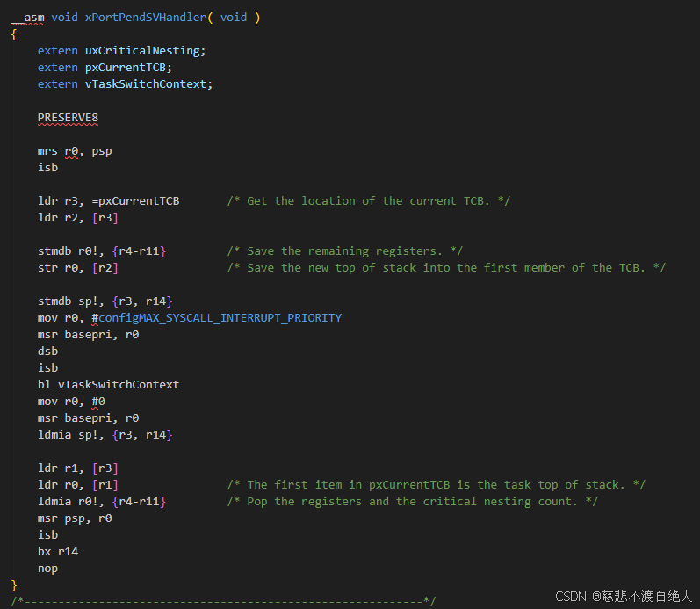Click the __asm keyword in the signature
Image resolution: width=700 pixels, height=609 pixels.
coord(27,18)
